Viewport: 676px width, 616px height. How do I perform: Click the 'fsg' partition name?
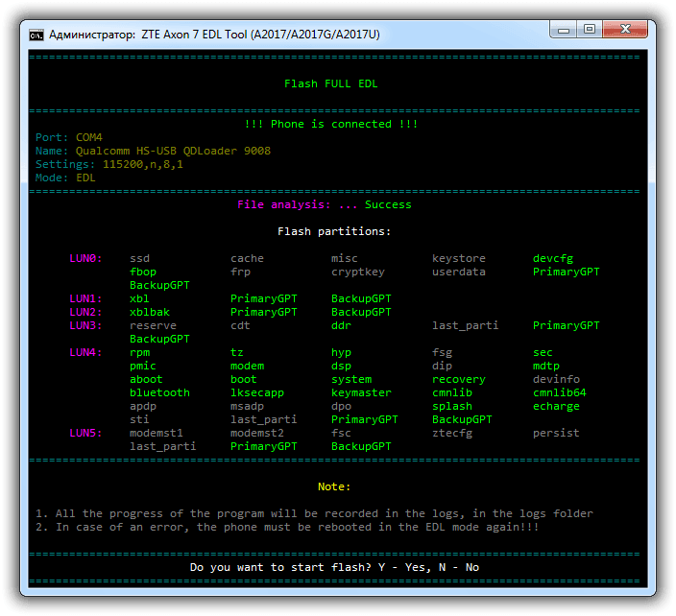[442, 353]
